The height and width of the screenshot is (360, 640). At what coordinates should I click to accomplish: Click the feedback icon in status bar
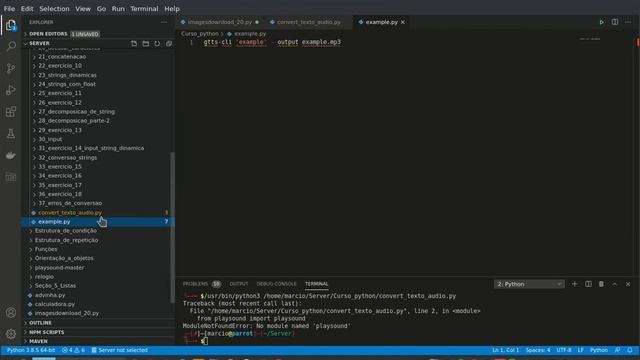[x=618, y=350]
